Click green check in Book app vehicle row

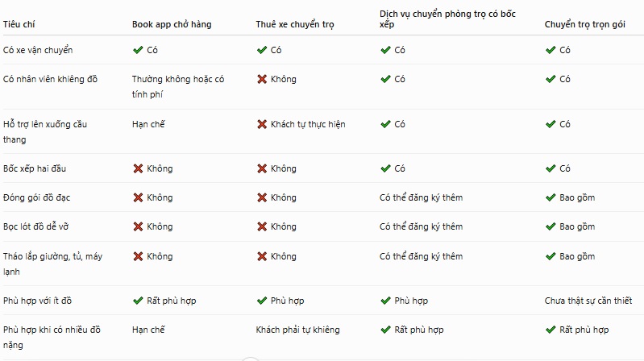click(138, 50)
